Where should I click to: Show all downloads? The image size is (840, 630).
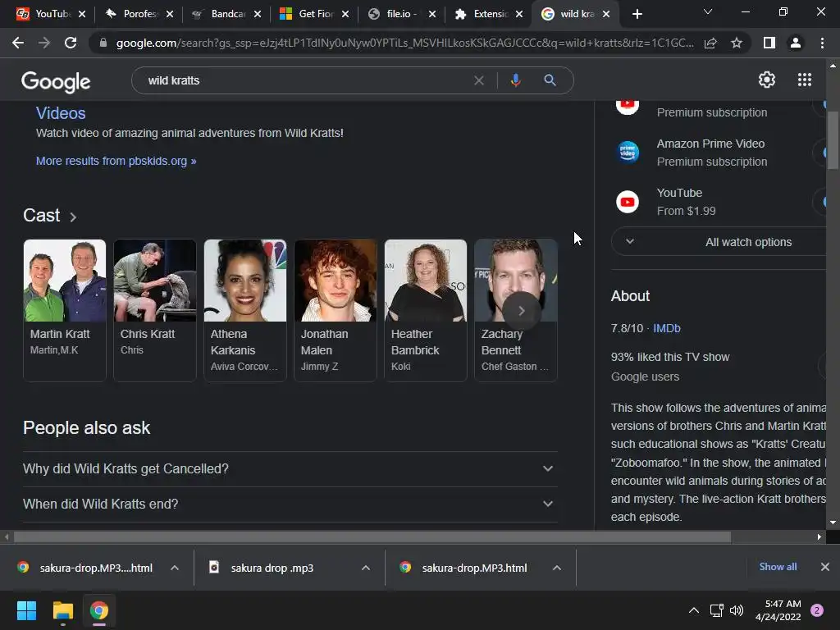(778, 567)
